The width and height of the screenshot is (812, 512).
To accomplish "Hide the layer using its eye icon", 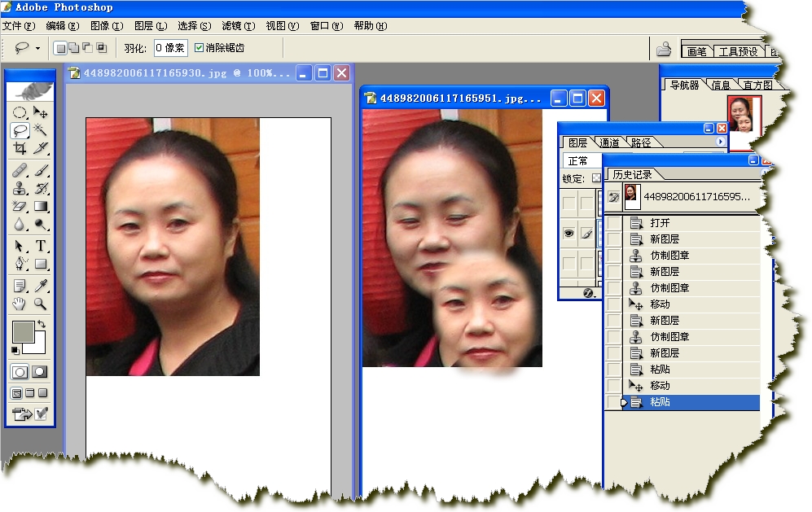I will point(568,234).
